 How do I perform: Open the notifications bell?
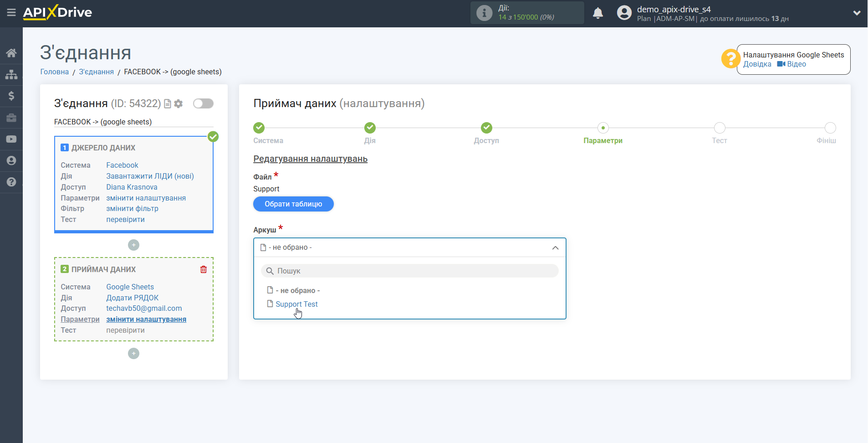click(x=598, y=13)
